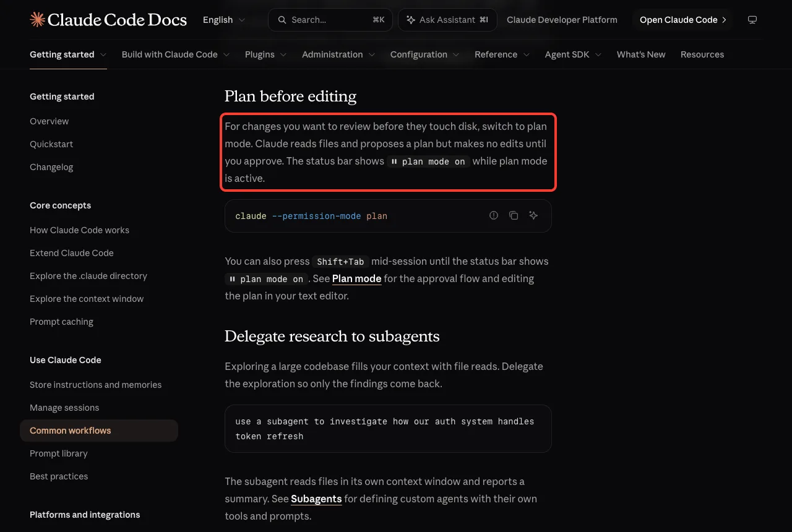Open Quickstart in the sidebar
The image size is (792, 532).
click(51, 144)
